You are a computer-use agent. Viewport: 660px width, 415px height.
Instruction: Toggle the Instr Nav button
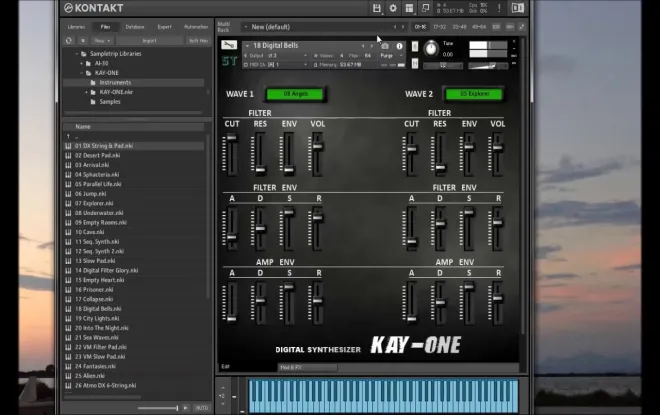pyautogui.click(x=198, y=40)
